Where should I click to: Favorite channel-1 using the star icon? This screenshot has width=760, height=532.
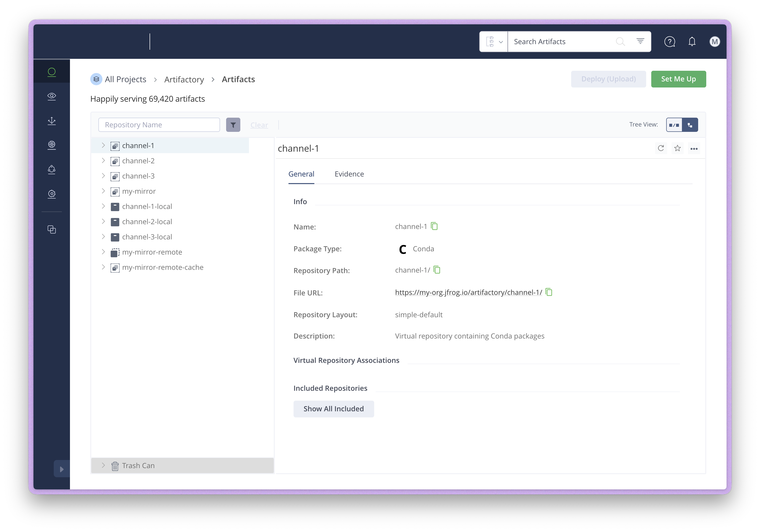(678, 148)
